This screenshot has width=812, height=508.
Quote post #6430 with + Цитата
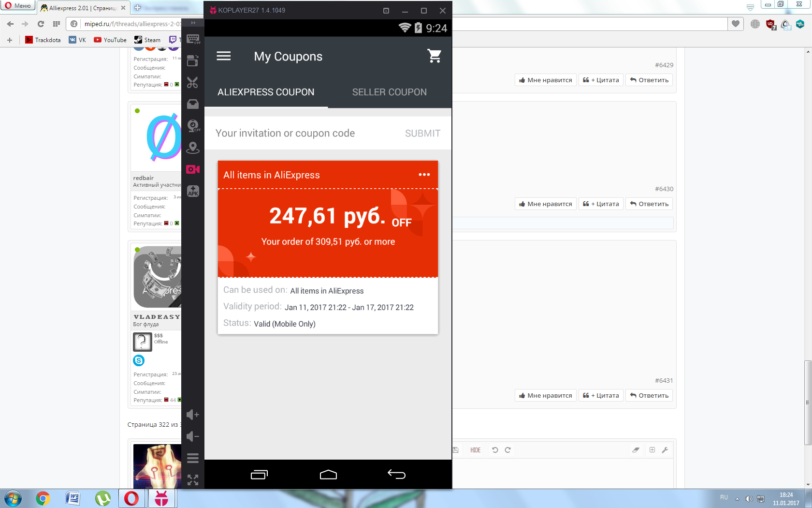pyautogui.click(x=601, y=204)
